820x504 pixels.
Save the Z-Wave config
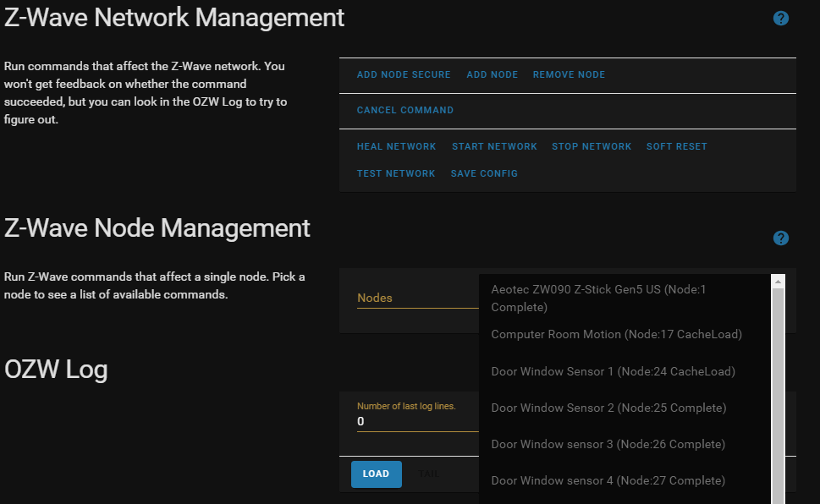484,173
